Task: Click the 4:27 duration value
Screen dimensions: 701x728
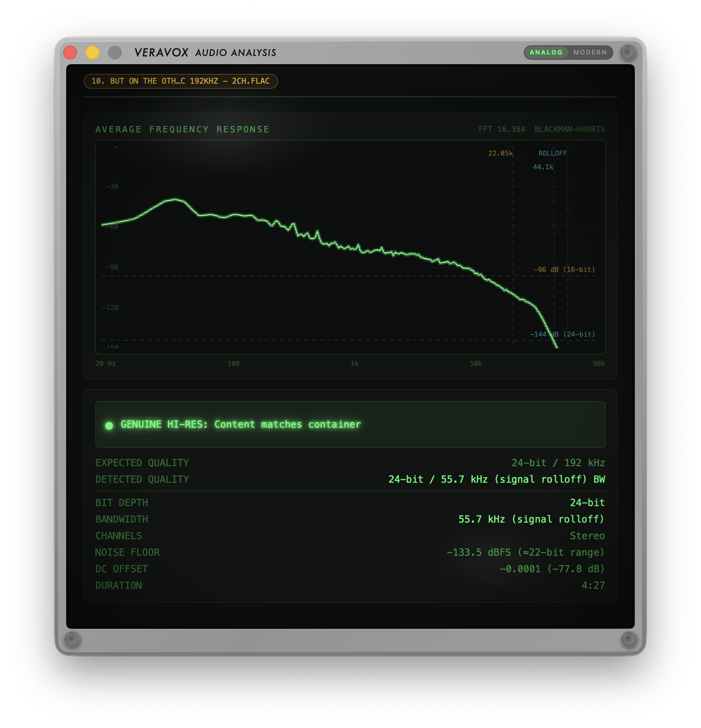Action: (593, 585)
